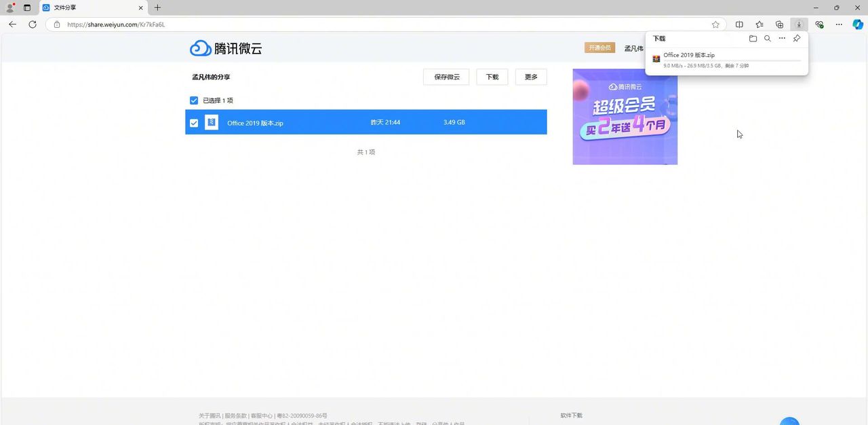Open the 软件下载 footer link
The image size is (868, 425).
point(571,415)
